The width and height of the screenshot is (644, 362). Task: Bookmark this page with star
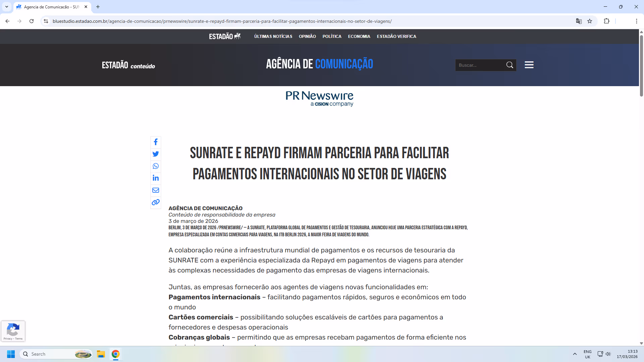pyautogui.click(x=590, y=21)
